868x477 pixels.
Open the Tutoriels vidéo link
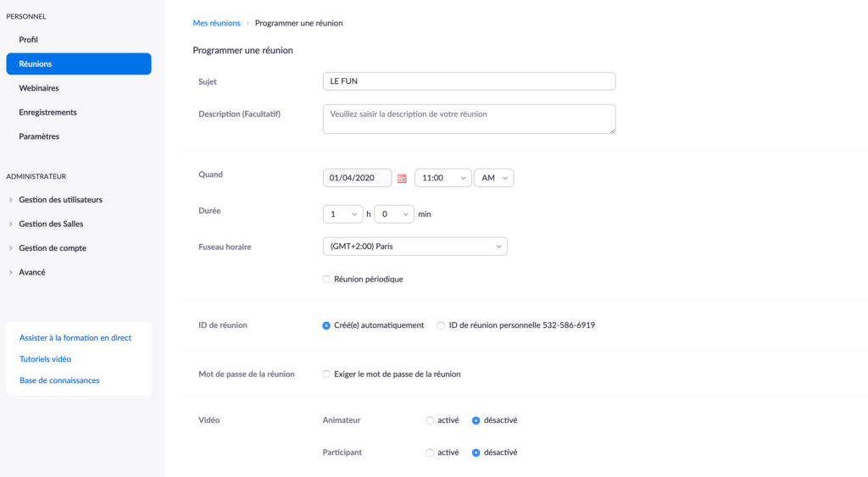(46, 359)
